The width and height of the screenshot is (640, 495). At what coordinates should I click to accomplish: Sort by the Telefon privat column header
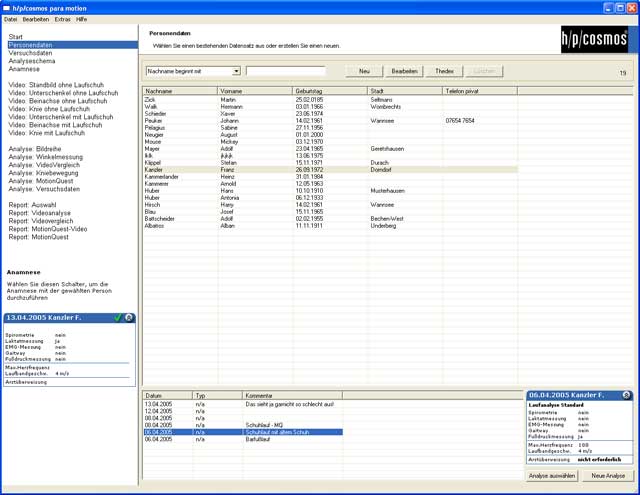click(x=480, y=91)
